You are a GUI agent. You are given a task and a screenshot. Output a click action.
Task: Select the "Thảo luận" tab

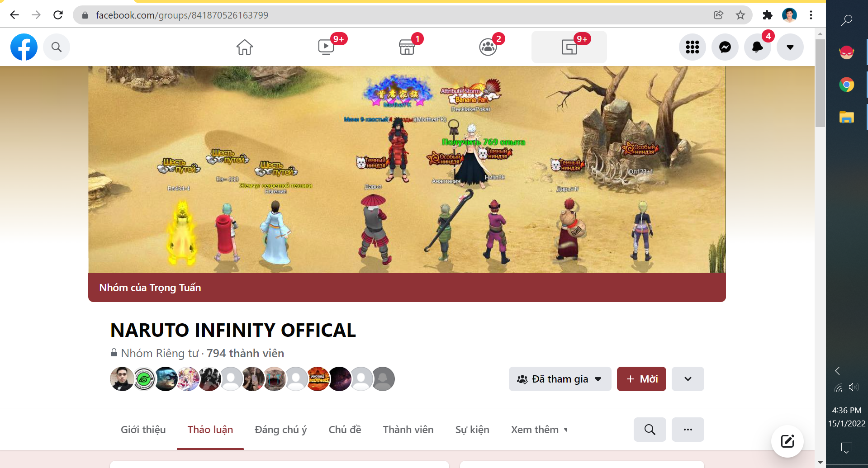[x=210, y=430]
